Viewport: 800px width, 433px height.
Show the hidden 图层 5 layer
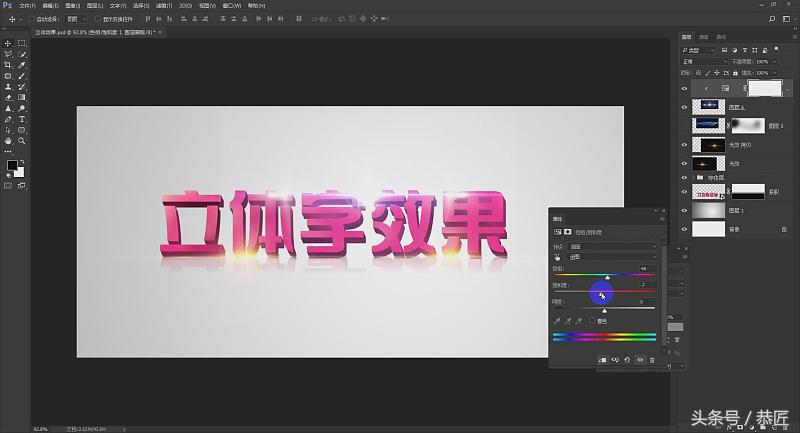coord(684,125)
